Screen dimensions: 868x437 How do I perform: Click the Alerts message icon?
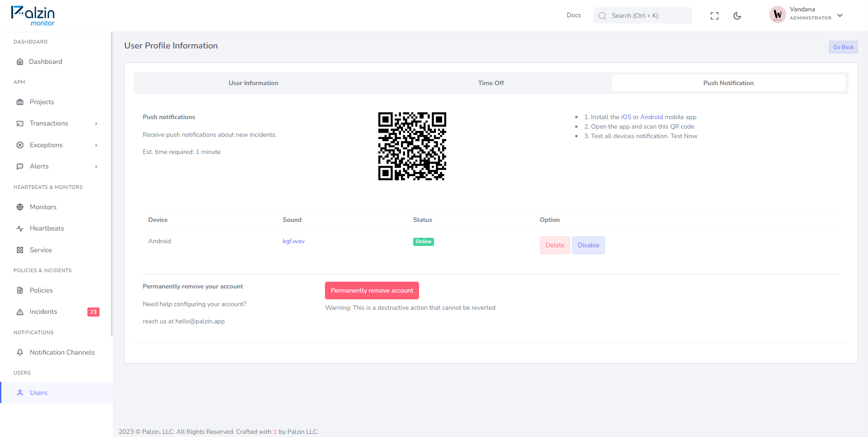[20, 167]
